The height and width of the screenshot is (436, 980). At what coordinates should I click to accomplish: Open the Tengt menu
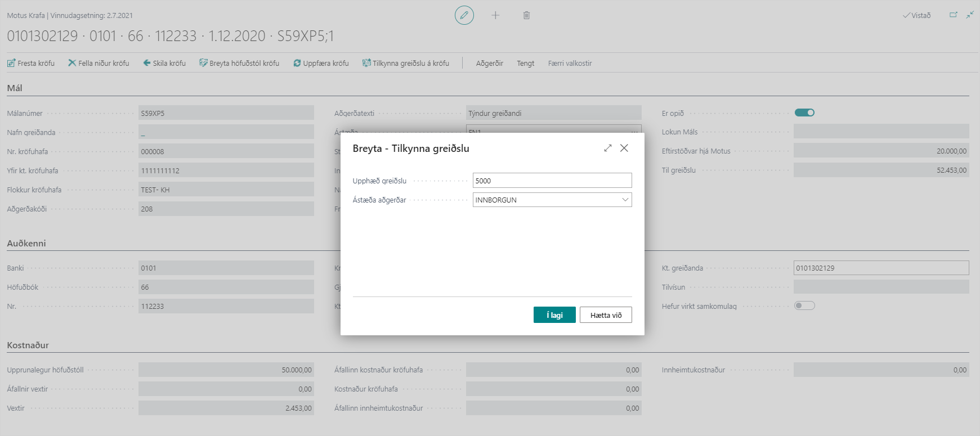click(x=525, y=63)
